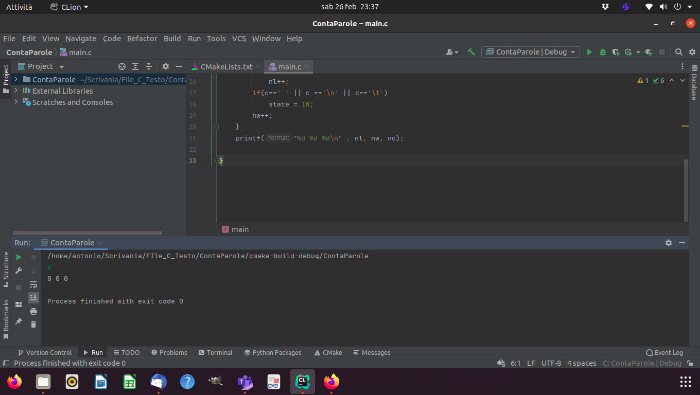Start debugging with the green bug icon
700x395 pixels.
(x=603, y=52)
